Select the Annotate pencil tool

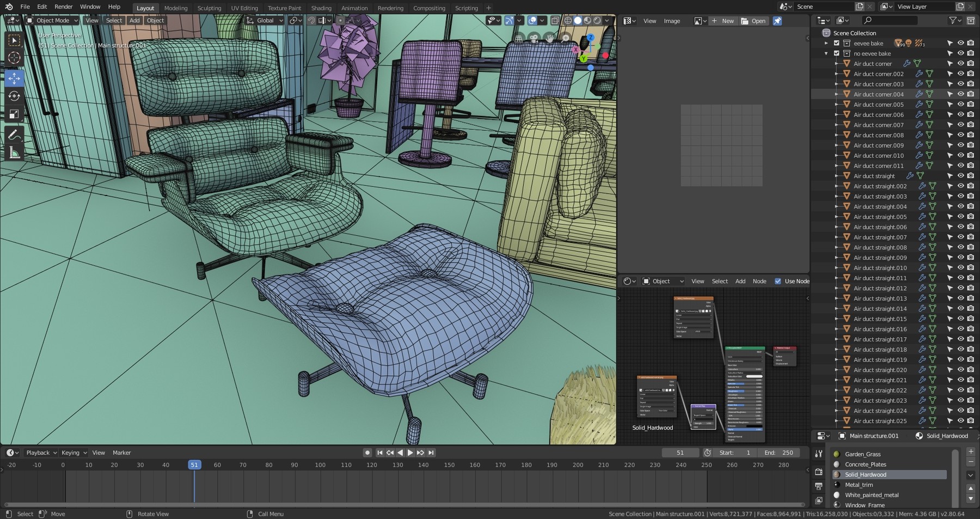pos(14,135)
